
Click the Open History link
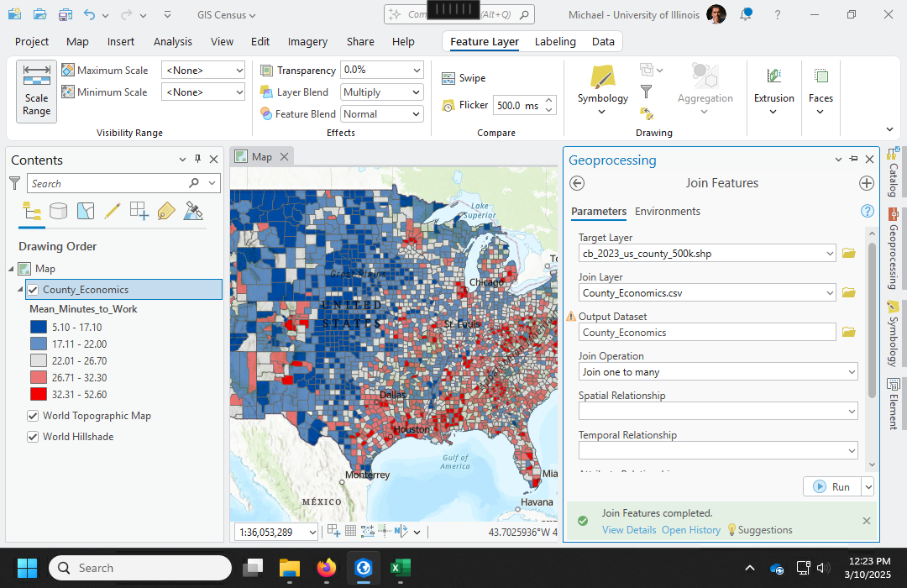tap(691, 530)
